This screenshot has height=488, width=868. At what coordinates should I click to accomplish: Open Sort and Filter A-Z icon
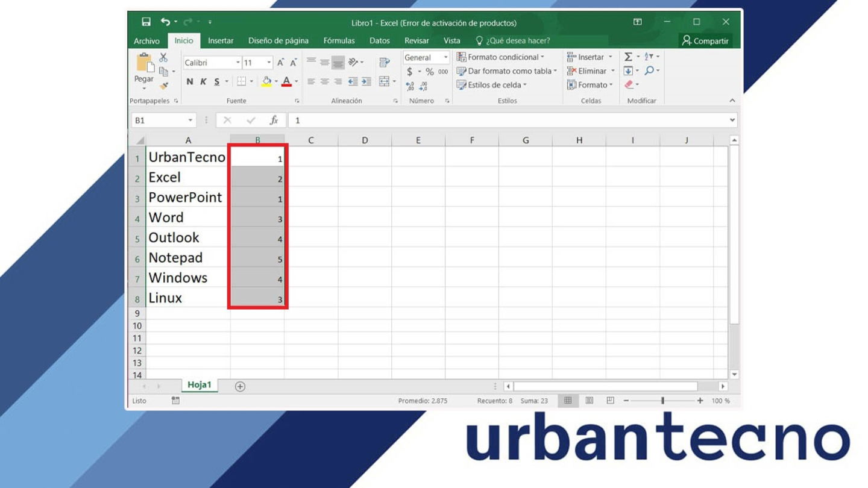point(649,57)
